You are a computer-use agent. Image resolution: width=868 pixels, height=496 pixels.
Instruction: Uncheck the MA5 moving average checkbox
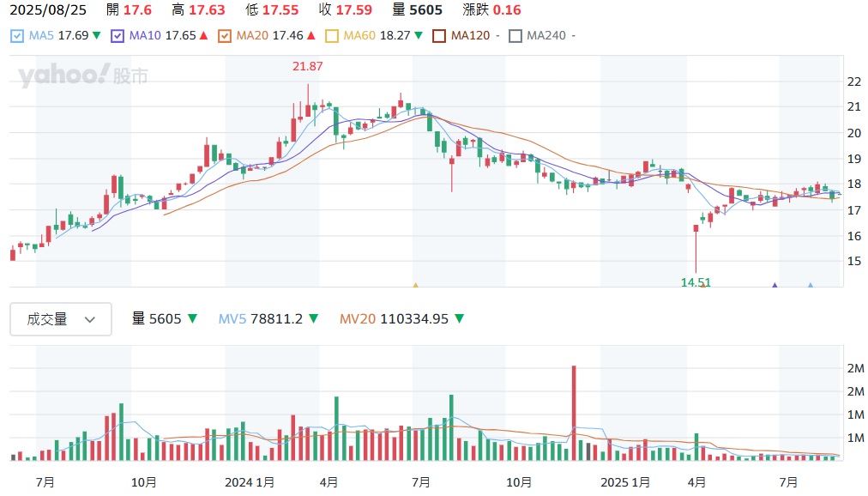(x=18, y=36)
